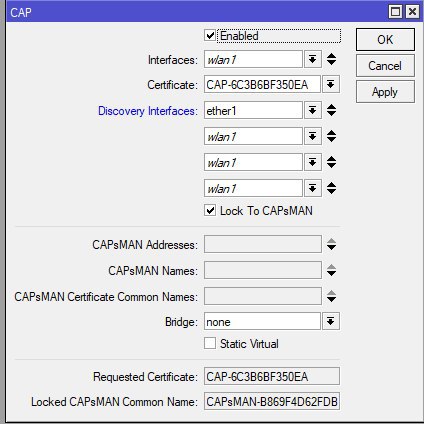424x424 pixels.
Task: Click down arrow beside CAPsMAN Certificate Common Names
Action: pos(331,299)
